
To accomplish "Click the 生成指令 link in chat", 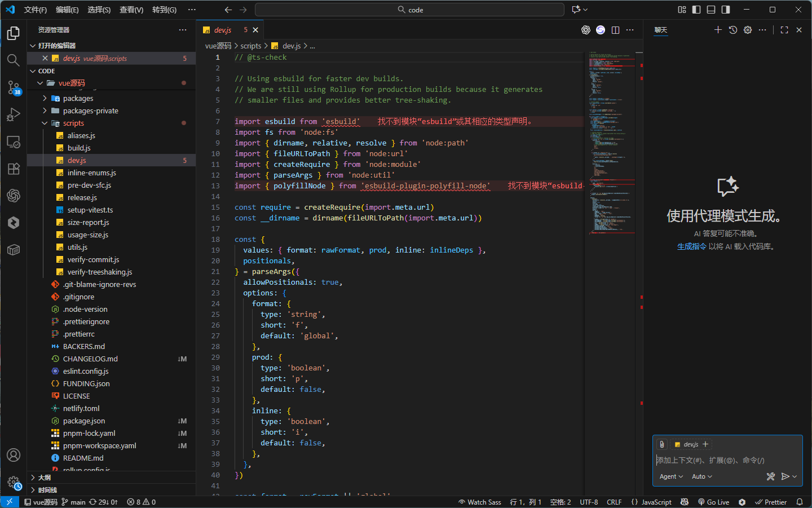I will click(x=691, y=246).
